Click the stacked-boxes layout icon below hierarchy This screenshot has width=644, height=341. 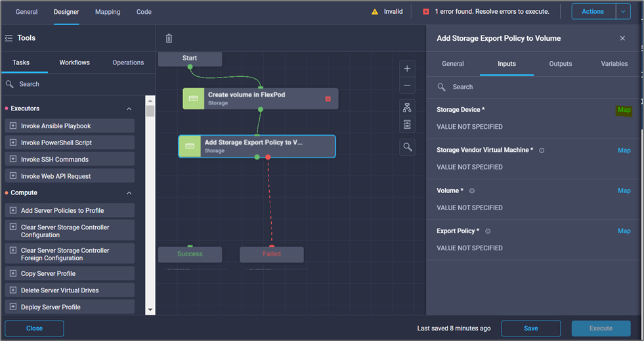pos(407,125)
